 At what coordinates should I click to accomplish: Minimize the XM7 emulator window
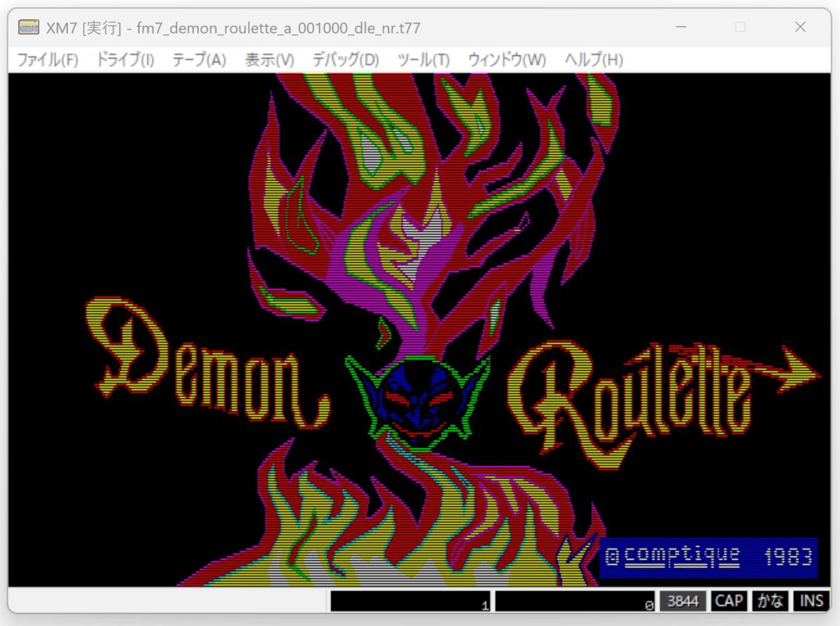[681, 27]
